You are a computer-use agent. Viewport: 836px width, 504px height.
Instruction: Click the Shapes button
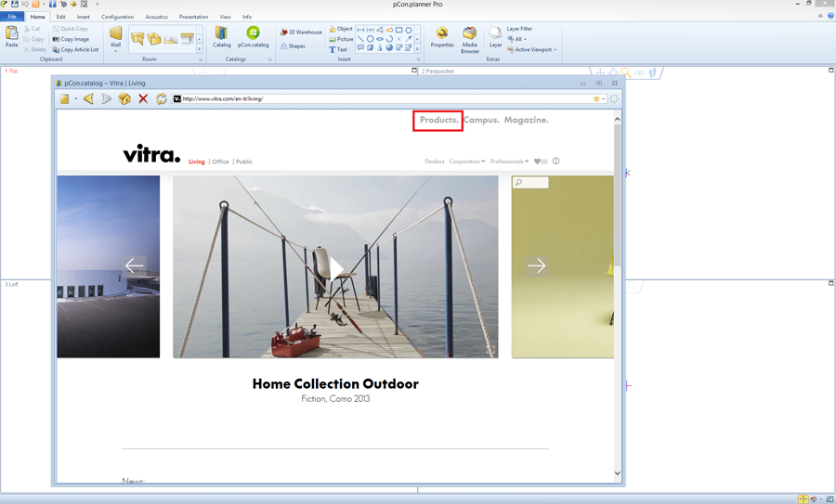pyautogui.click(x=293, y=46)
